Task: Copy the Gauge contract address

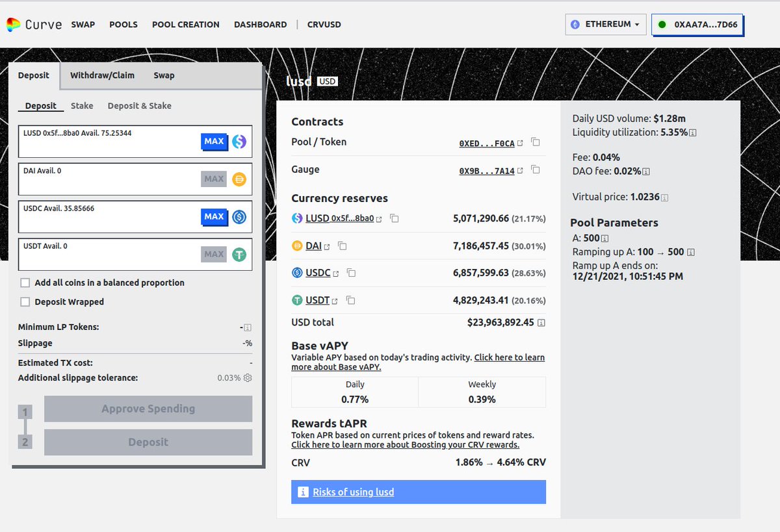Action: pyautogui.click(x=536, y=170)
